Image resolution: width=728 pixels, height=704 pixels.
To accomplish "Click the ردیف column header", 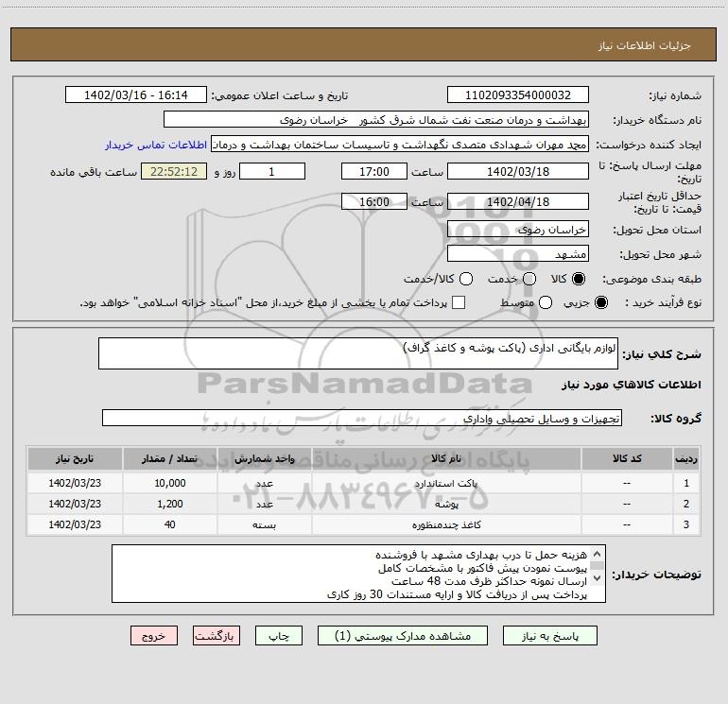I will [686, 459].
